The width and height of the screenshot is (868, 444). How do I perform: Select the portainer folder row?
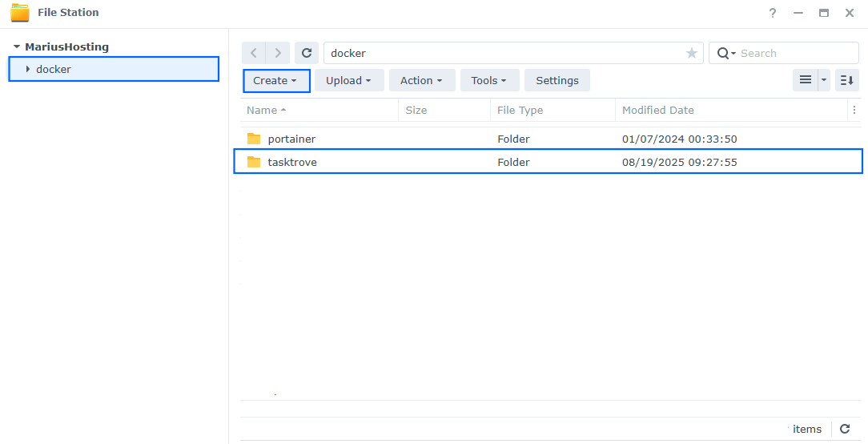click(551, 139)
